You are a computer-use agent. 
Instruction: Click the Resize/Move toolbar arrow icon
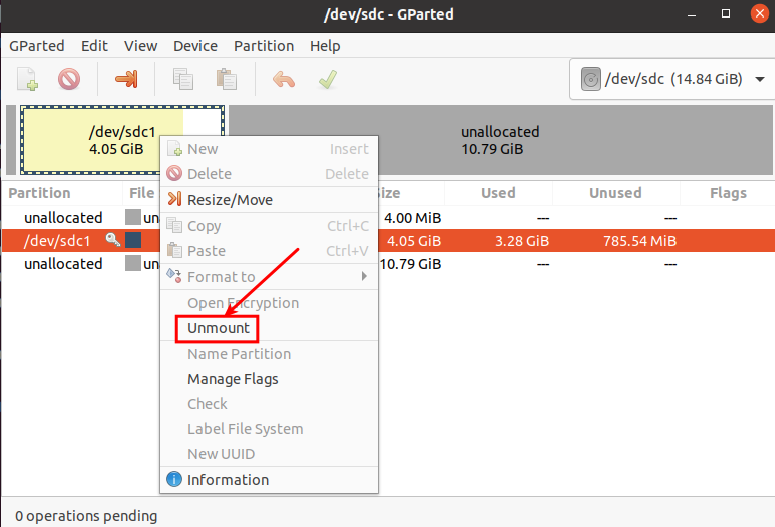pos(126,79)
